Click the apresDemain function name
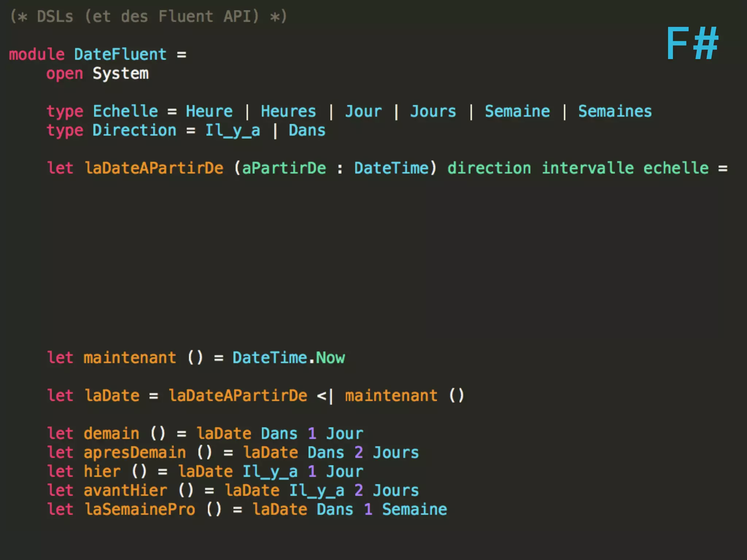This screenshot has height=560, width=747. click(x=135, y=453)
